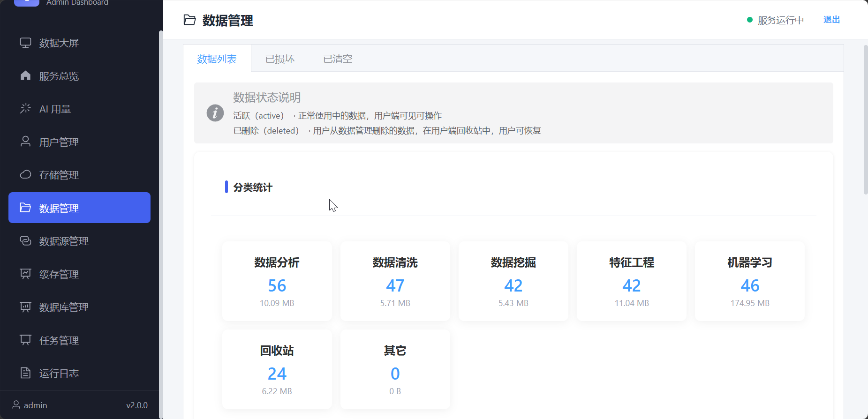Open 任务管理 in sidebar
Image resolution: width=868 pixels, height=419 pixels.
tap(79, 340)
